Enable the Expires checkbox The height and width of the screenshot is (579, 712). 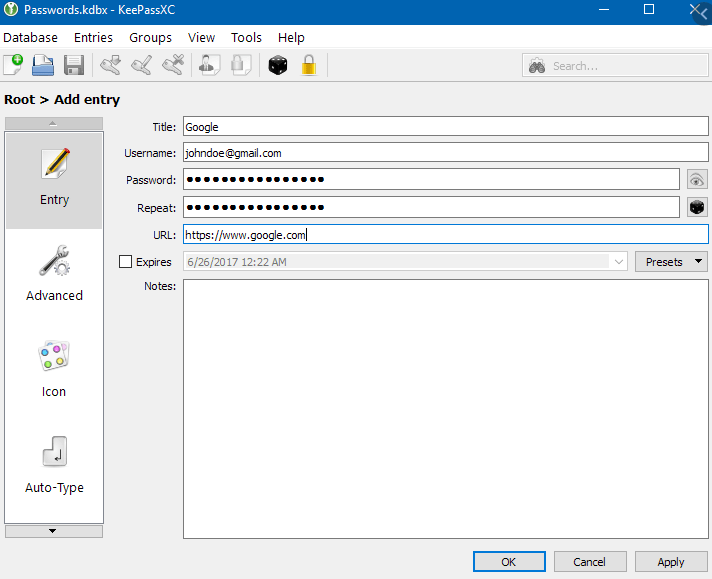[x=126, y=262]
